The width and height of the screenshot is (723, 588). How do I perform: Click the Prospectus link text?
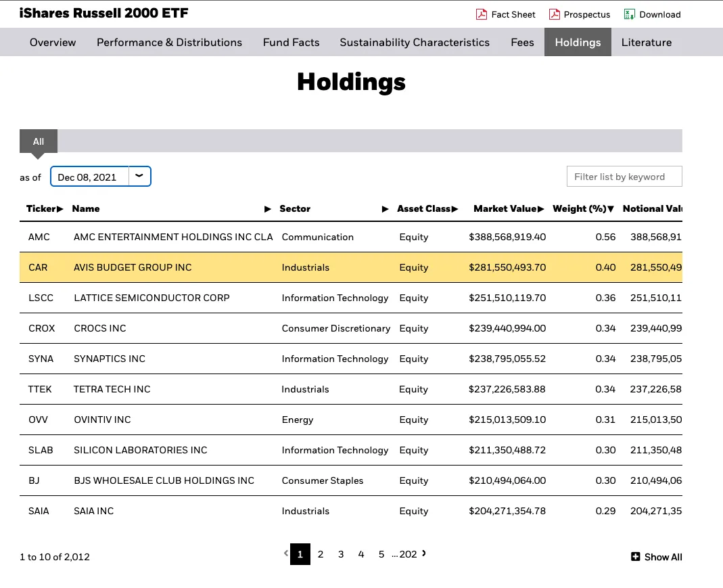point(586,14)
